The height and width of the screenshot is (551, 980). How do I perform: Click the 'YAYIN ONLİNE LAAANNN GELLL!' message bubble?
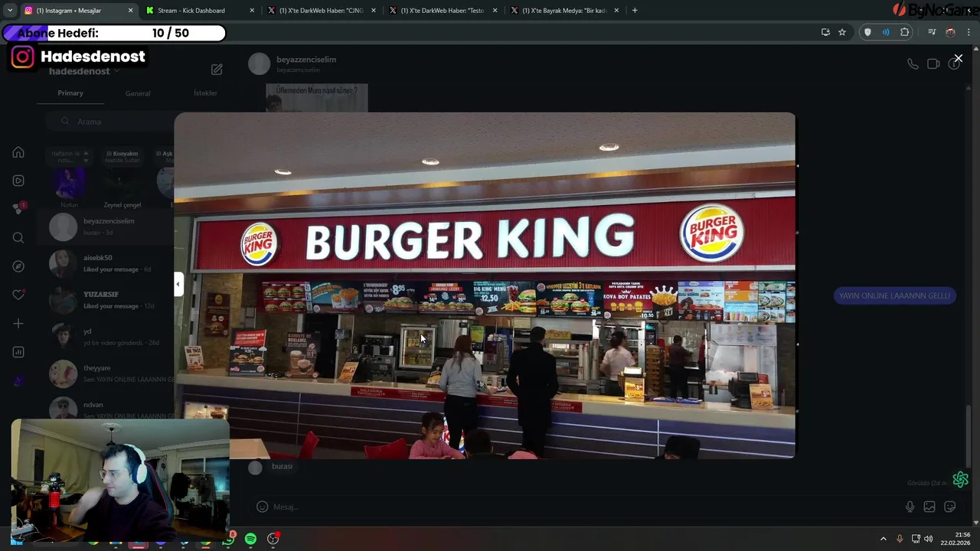pos(894,295)
